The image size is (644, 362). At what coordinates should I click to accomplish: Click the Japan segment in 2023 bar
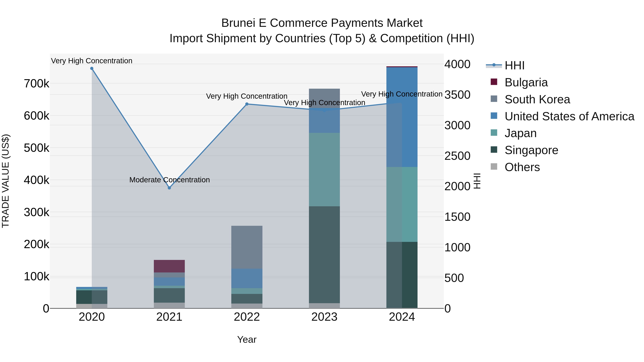(x=325, y=170)
